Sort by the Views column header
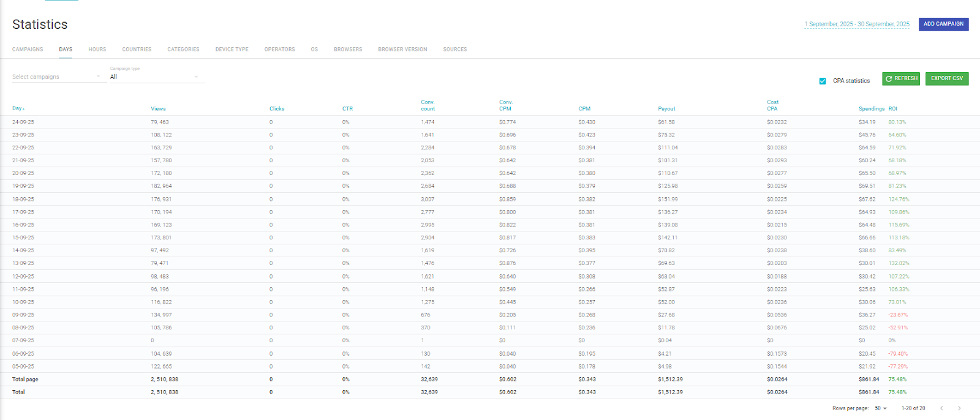 click(158, 109)
